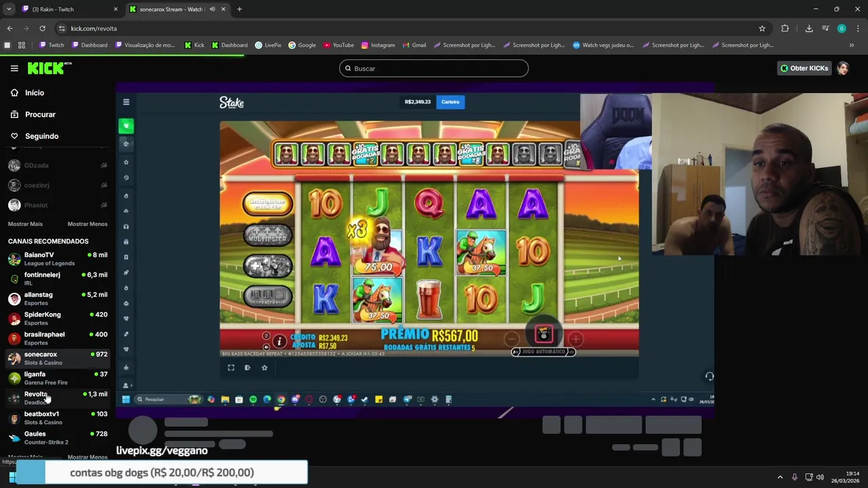Screen dimensions: 868x488
Task: Open allanstag Esportes channel
Action: coord(58,298)
